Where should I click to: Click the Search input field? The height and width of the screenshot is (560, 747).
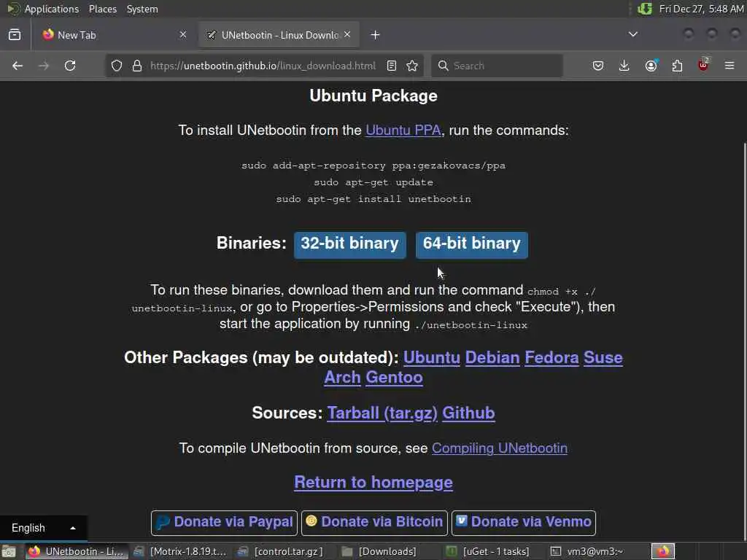coord(497,66)
